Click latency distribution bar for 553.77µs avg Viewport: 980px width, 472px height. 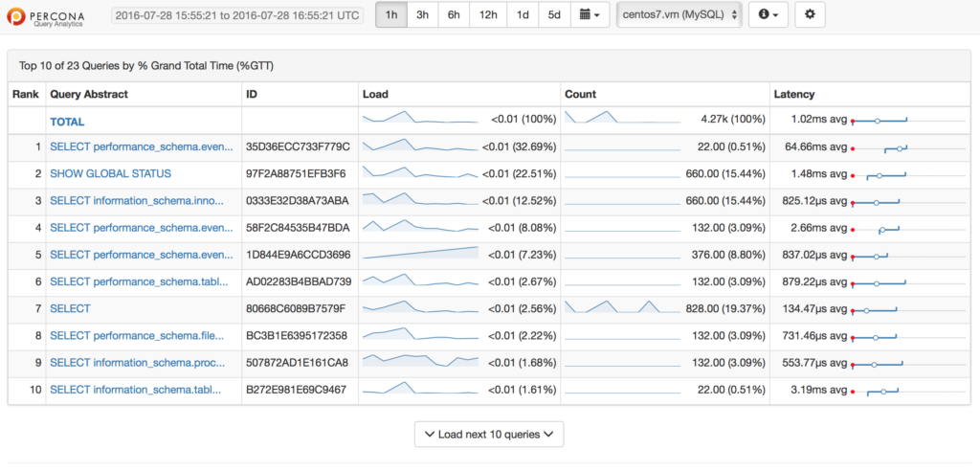[909, 365]
